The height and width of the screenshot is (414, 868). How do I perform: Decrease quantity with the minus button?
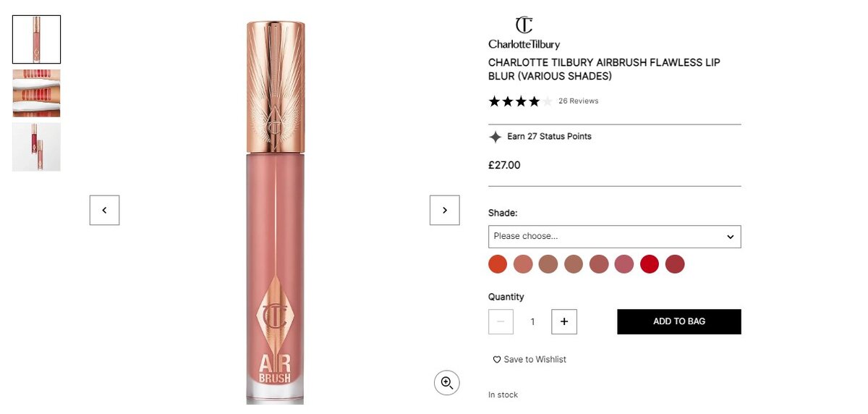(x=501, y=321)
